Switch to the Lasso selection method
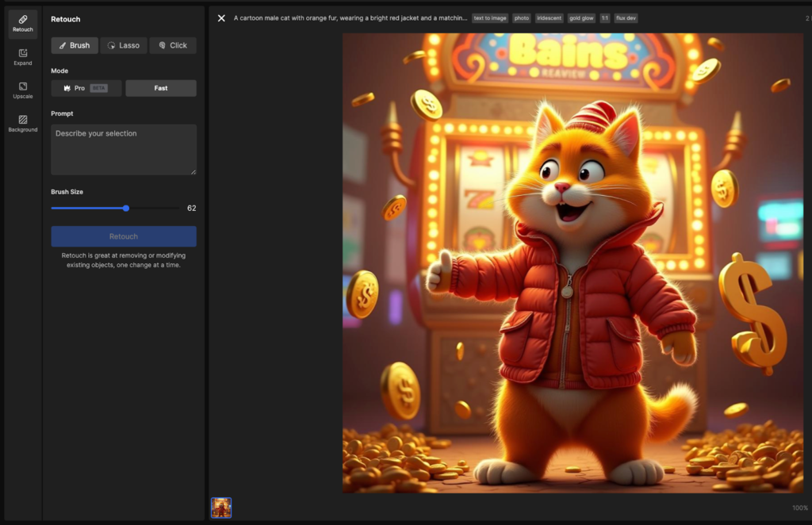Screen dimensions: 812x525 [123, 45]
